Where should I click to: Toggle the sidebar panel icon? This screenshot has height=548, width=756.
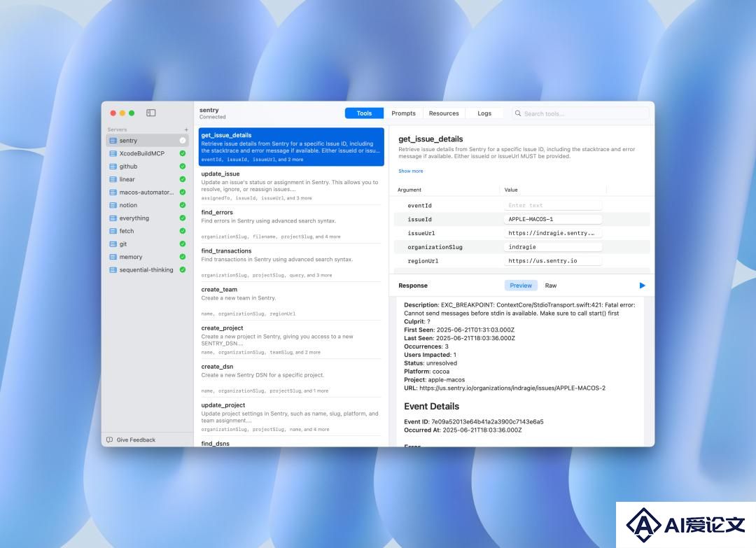click(x=151, y=113)
